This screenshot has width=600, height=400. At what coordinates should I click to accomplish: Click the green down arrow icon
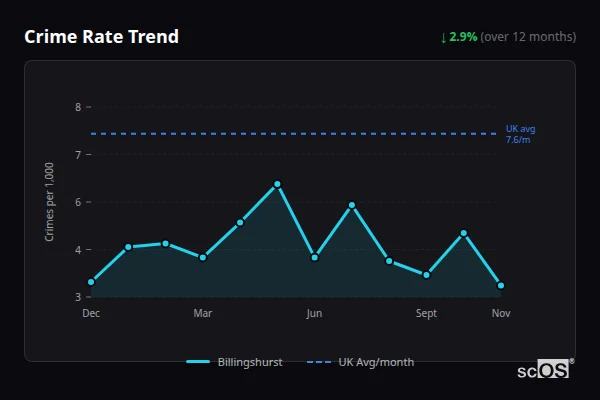(443, 38)
